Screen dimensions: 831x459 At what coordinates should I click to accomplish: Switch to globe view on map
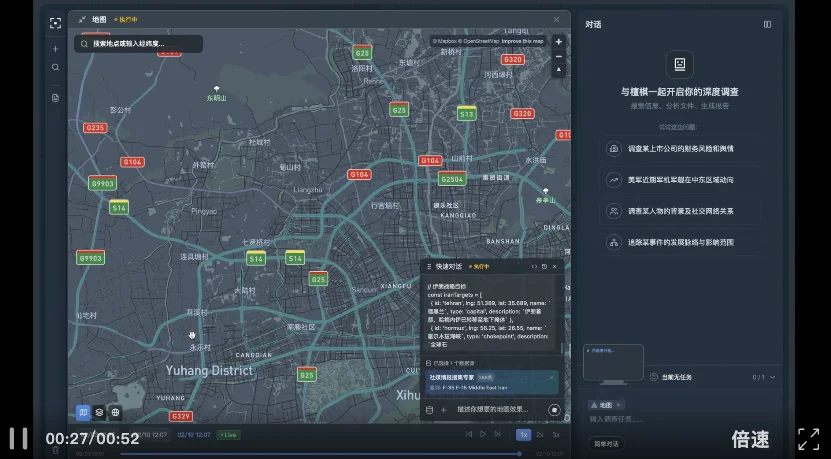(x=115, y=411)
